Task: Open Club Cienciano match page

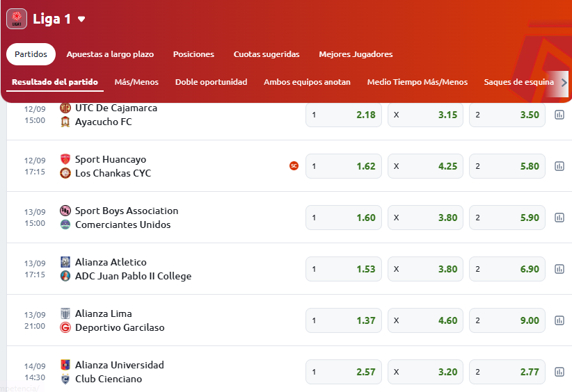Action: [x=109, y=379]
